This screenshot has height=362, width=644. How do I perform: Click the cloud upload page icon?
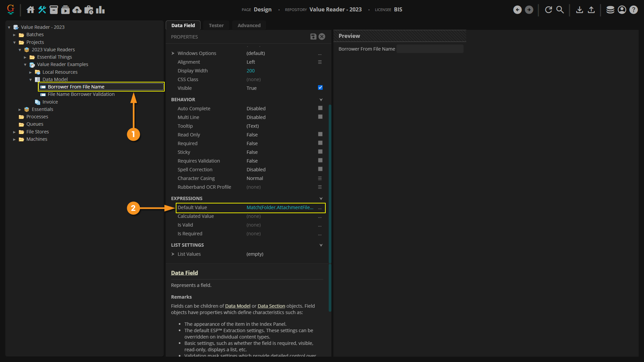point(77,10)
